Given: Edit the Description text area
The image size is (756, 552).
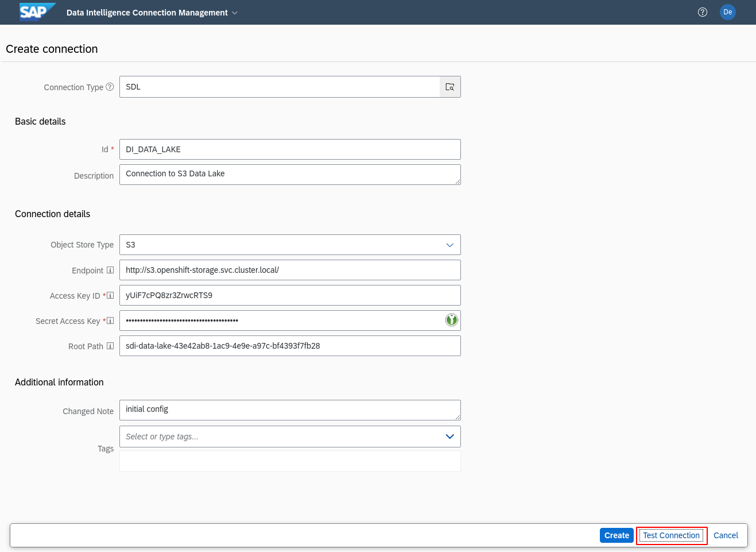Looking at the screenshot, I should [x=290, y=175].
